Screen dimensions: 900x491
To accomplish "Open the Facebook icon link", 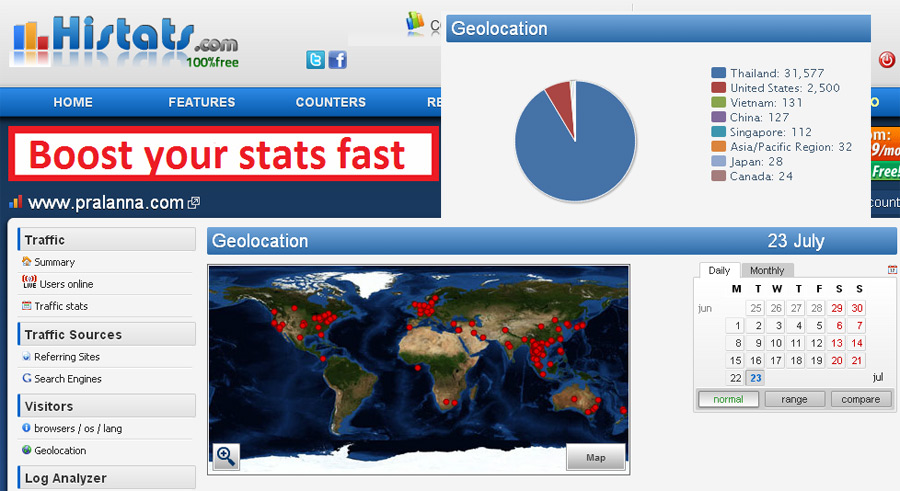I will pos(338,60).
